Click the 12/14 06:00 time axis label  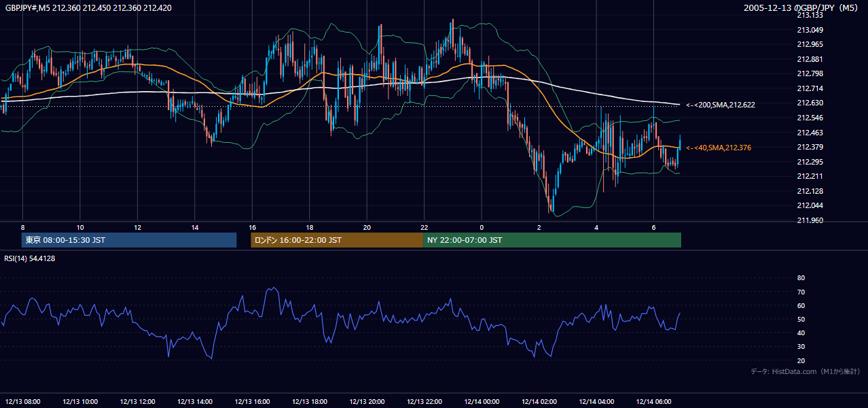pos(654,402)
